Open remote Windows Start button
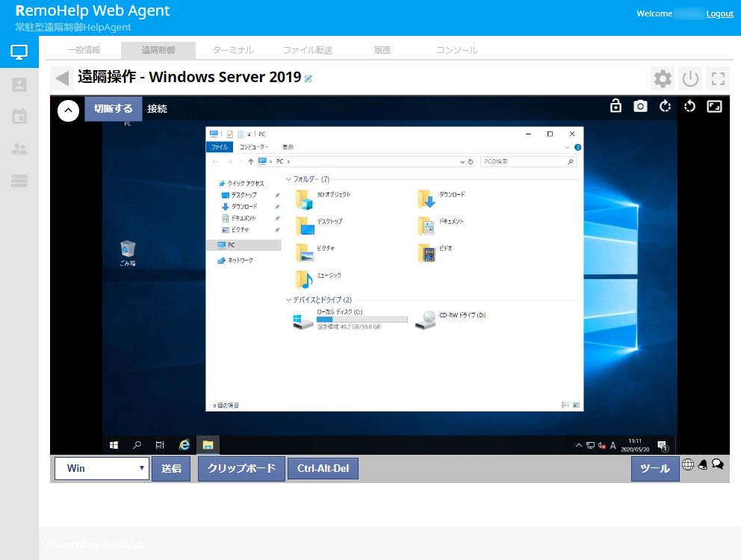This screenshot has height=560, width=741. point(114,445)
